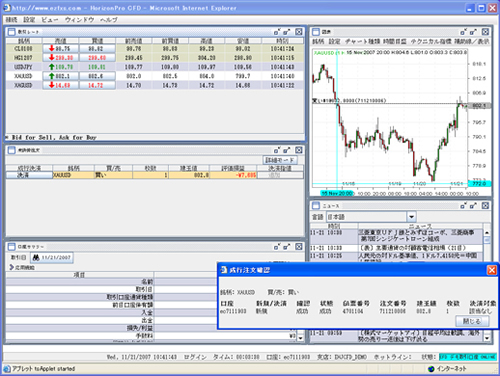Click the rate panel's window icon
Viewport: 500px width, 376px height.
[x=11, y=32]
